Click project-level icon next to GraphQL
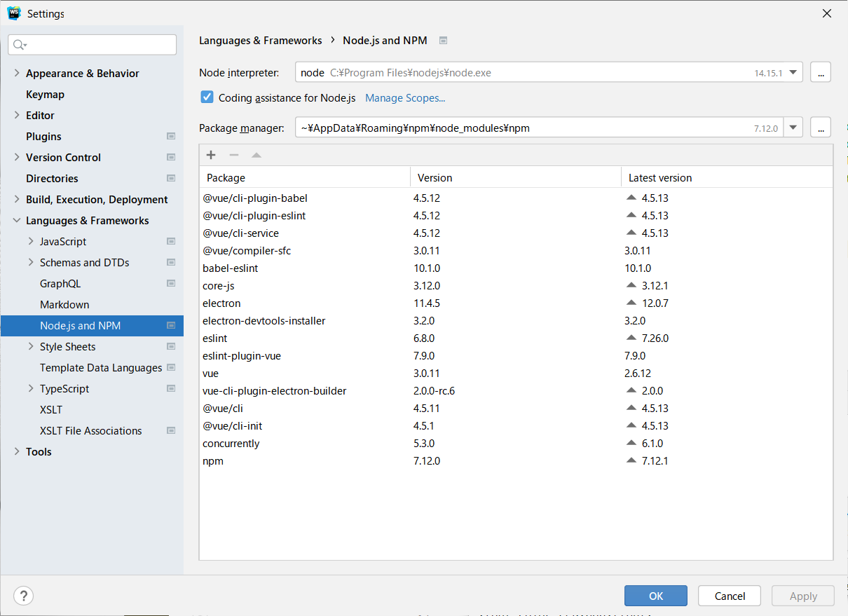The height and width of the screenshot is (616, 848). tap(170, 284)
